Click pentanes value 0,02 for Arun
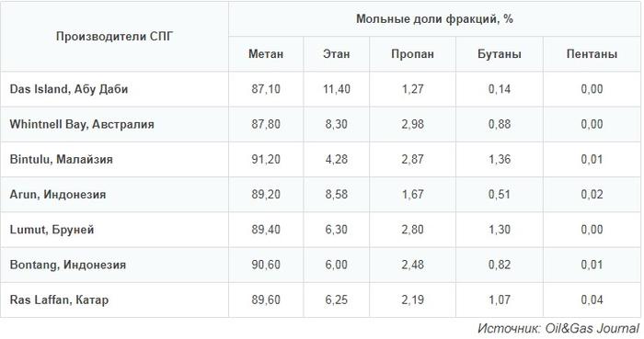The width and height of the screenshot is (644, 339). [592, 194]
